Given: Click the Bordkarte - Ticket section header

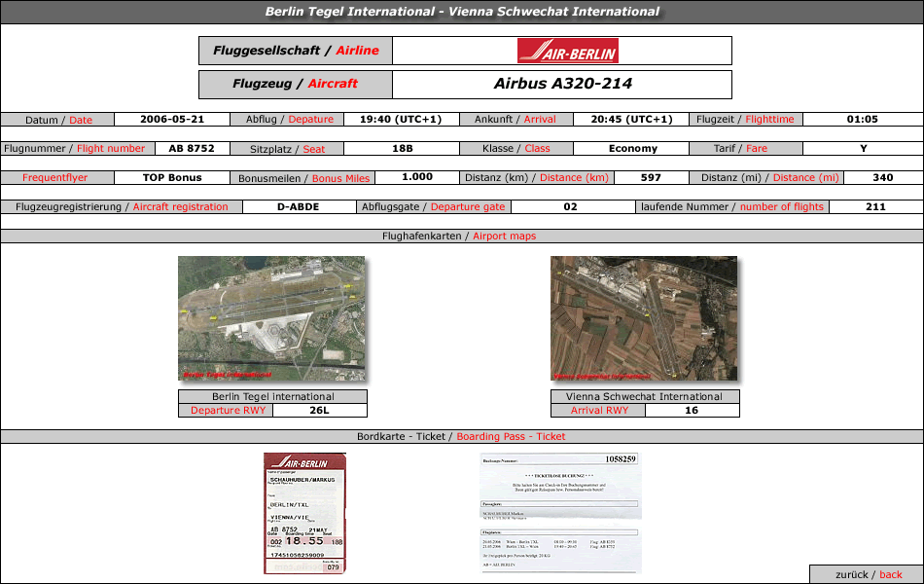Looking at the screenshot, I should point(461,436).
